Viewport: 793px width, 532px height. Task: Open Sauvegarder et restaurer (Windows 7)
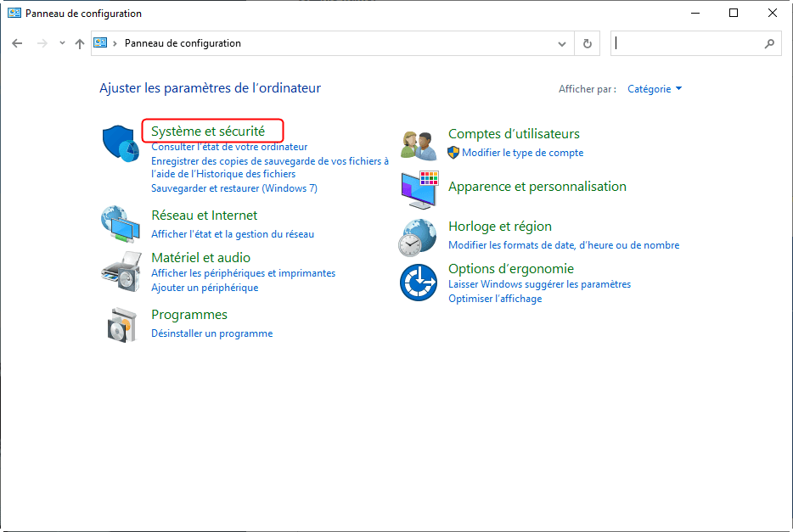(234, 188)
